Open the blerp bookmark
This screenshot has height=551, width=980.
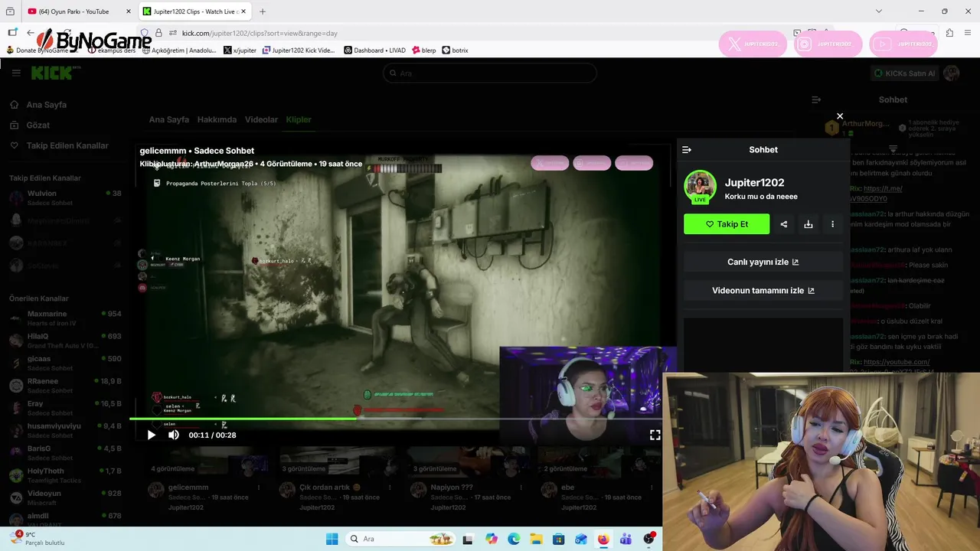[x=423, y=51]
